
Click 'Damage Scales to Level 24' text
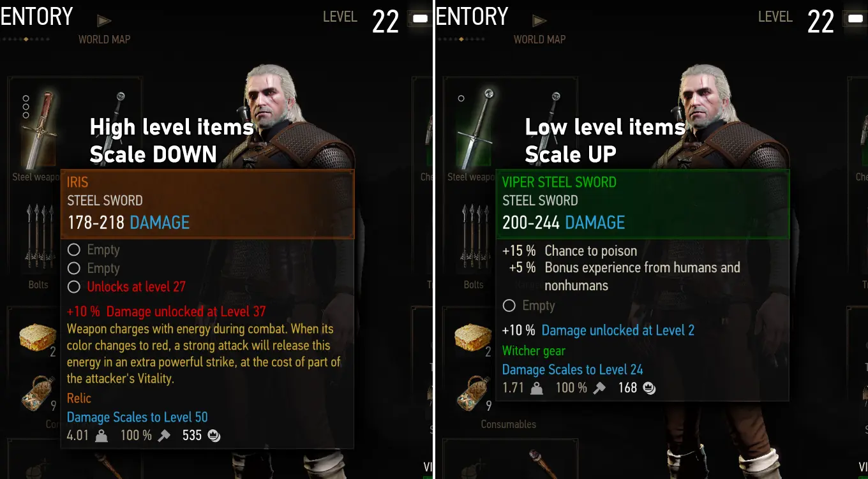click(572, 369)
